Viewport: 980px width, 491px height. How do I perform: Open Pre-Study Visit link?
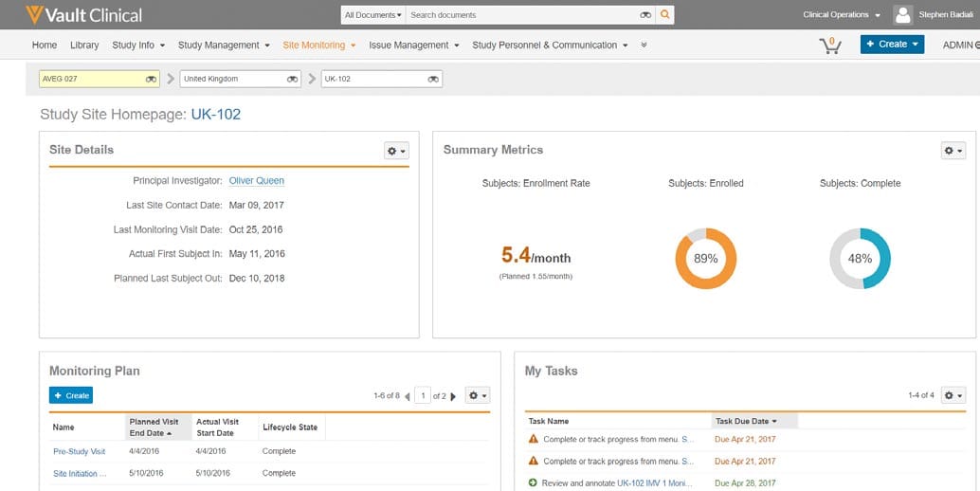(80, 451)
